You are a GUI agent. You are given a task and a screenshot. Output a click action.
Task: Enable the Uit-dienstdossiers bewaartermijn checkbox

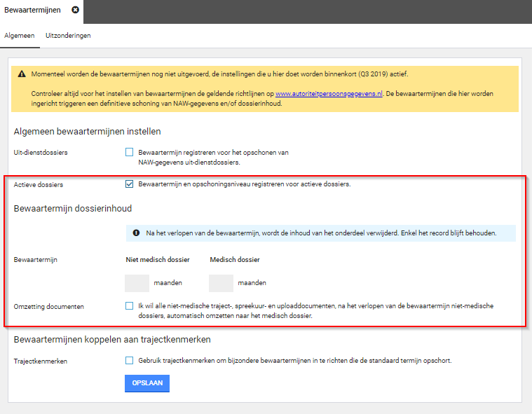pos(129,152)
